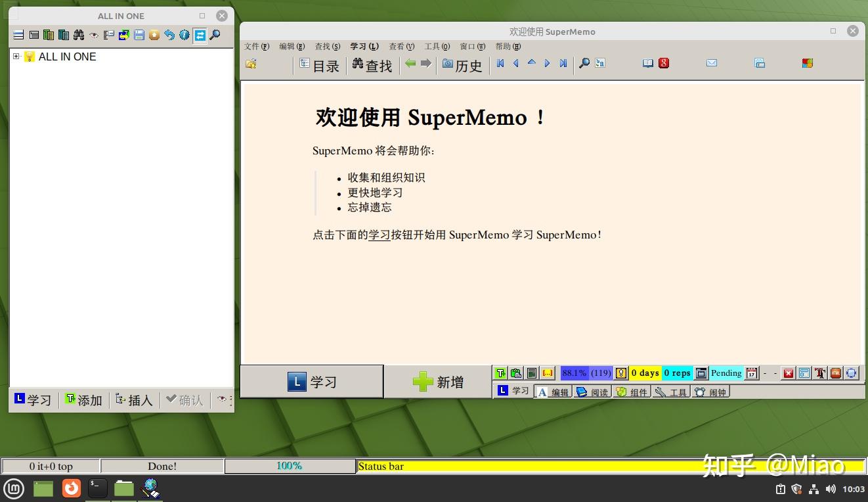
Task: Click the blue up arrow parent icon
Action: tap(532, 63)
